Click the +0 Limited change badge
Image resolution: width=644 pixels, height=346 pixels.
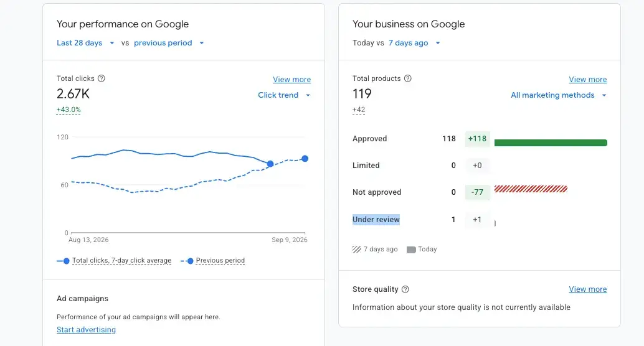coord(477,166)
